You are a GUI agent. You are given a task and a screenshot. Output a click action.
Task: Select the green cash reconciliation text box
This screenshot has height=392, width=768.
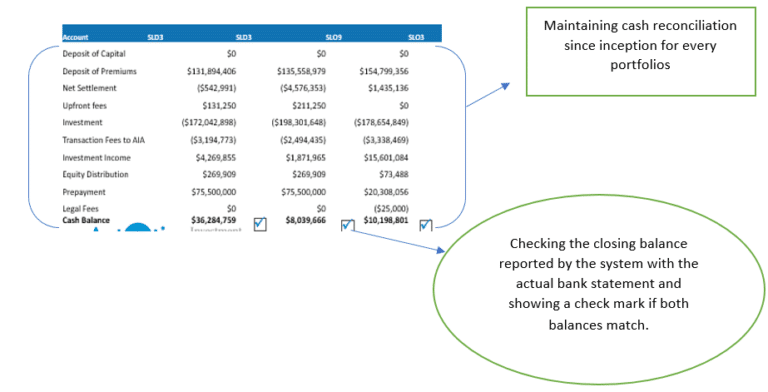coord(641,51)
